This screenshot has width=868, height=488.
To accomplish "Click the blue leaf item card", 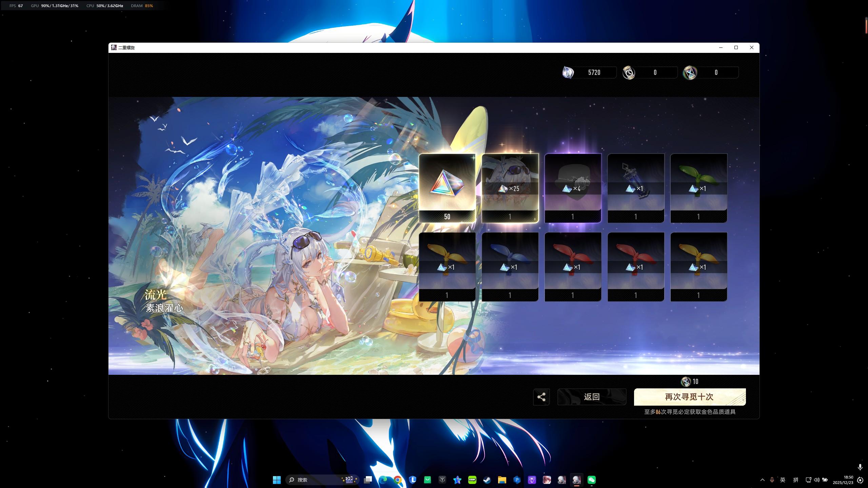I will [x=510, y=267].
